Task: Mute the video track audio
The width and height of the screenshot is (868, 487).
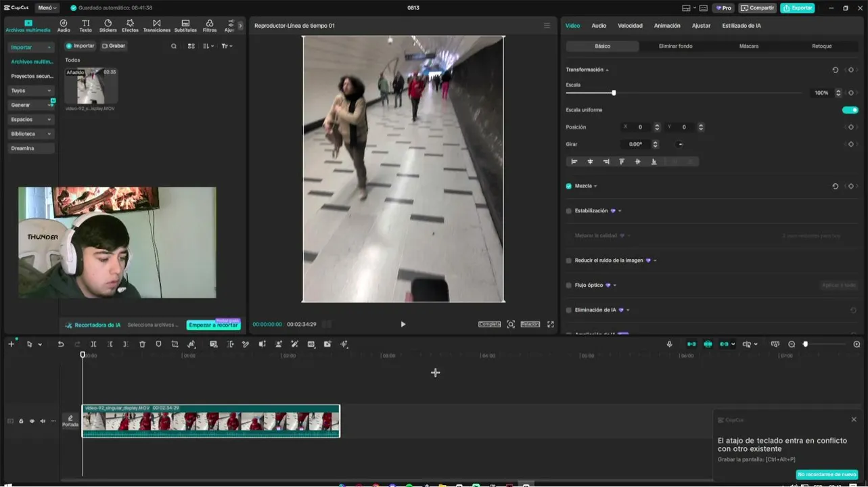Action: pos(43,421)
